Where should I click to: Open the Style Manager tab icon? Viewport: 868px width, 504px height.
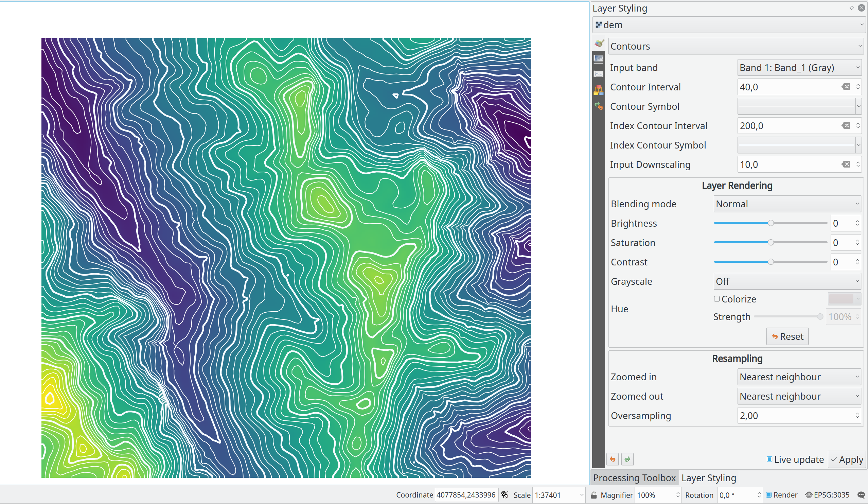pos(599,90)
